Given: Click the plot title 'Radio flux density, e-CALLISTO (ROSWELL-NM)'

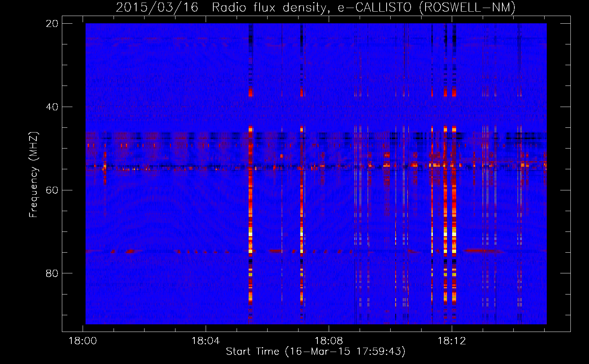Looking at the screenshot, I should [364, 7].
